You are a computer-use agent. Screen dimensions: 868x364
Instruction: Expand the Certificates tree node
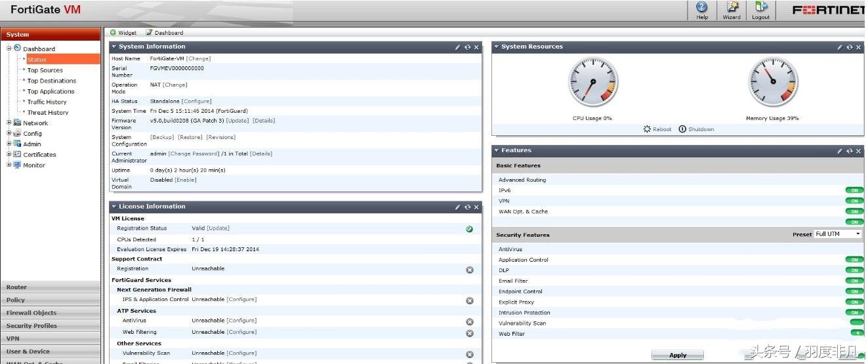9,154
